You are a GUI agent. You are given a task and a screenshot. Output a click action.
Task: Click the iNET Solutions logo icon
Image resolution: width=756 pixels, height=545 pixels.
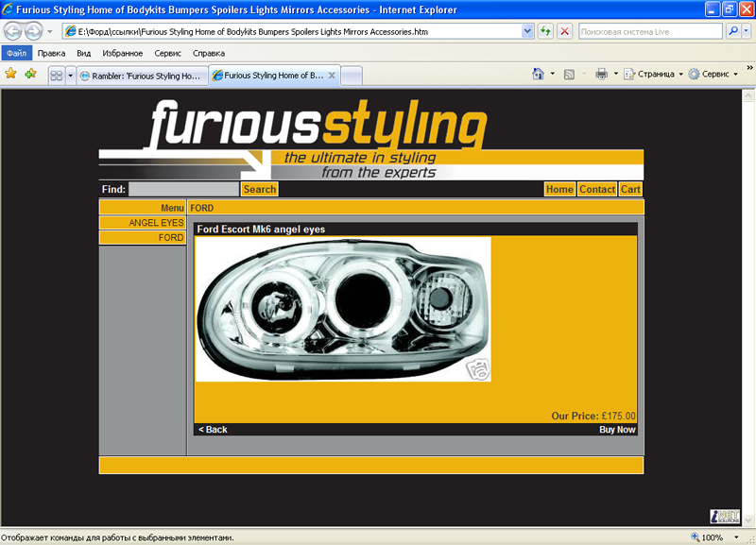tap(725, 516)
